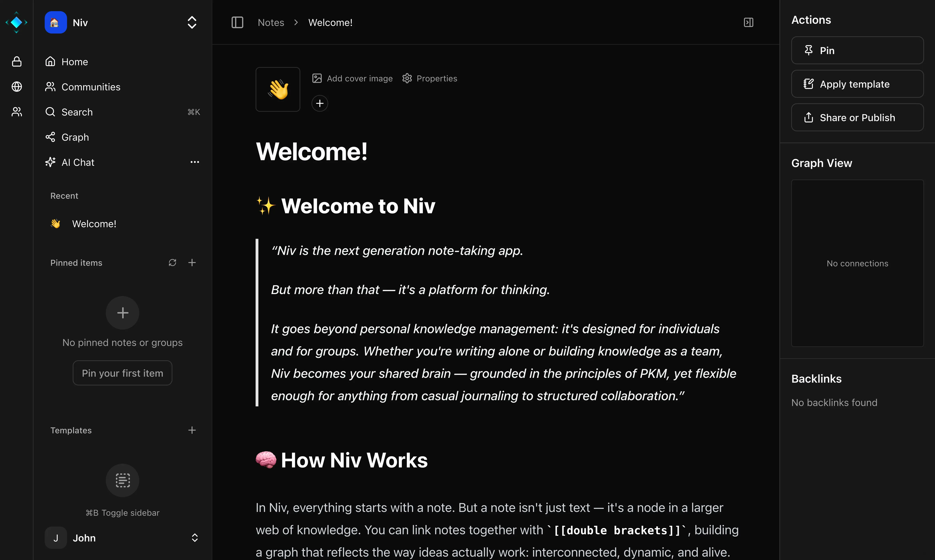
Task: Collapse the right panel
Action: pos(748,22)
